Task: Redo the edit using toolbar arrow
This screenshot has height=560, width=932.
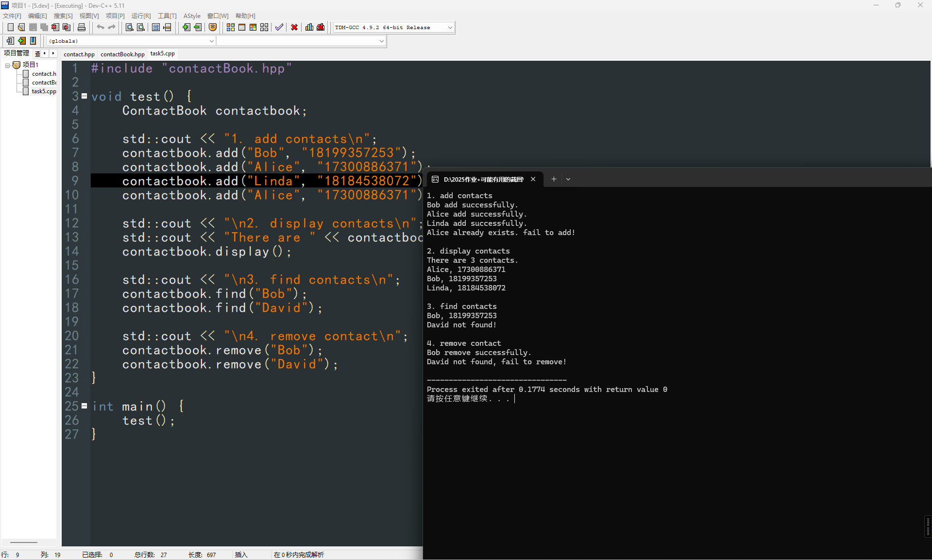Action: [112, 27]
